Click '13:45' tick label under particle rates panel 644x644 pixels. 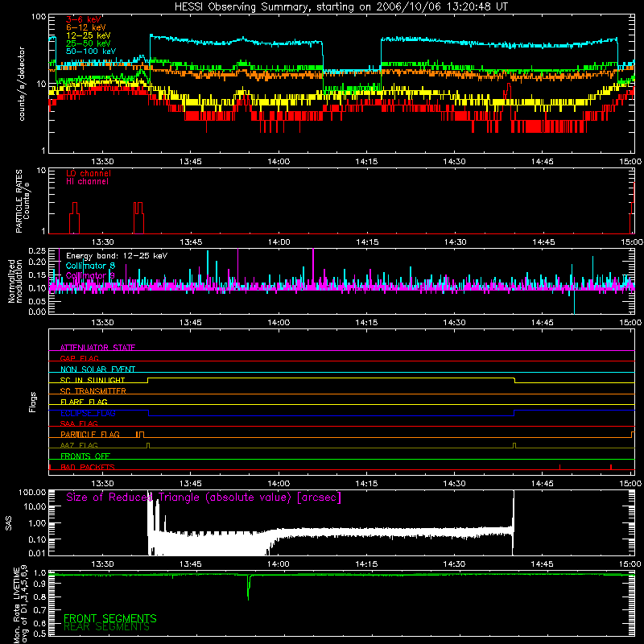click(x=191, y=242)
